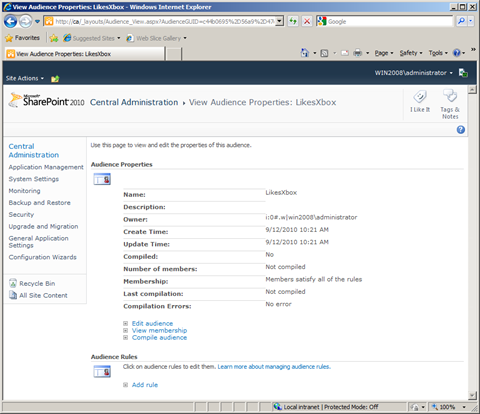Open a new blank browser tab

174,54
